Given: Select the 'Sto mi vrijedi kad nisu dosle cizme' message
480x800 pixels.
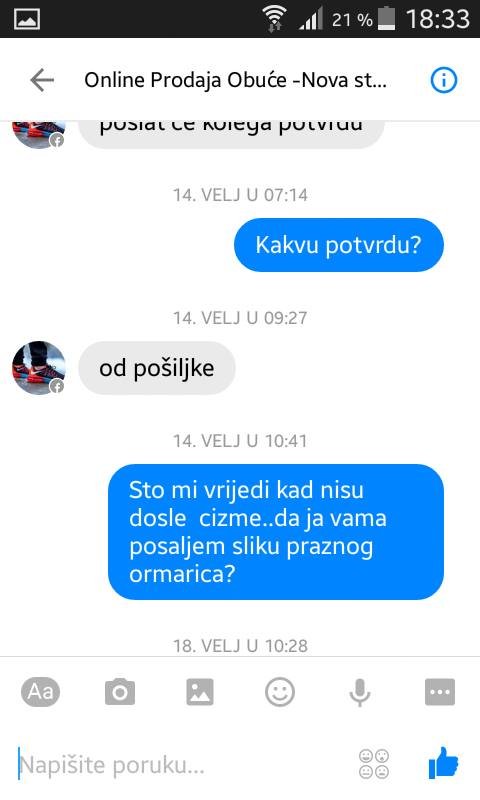Looking at the screenshot, I should (x=276, y=532).
